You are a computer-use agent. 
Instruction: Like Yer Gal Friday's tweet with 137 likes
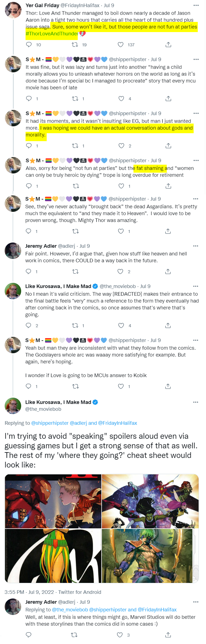pos(121,45)
